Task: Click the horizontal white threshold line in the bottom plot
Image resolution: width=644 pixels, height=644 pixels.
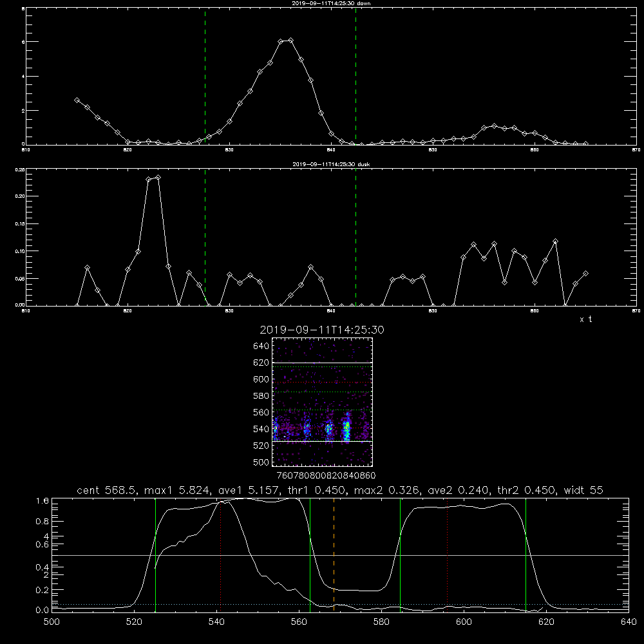Action: pos(340,555)
